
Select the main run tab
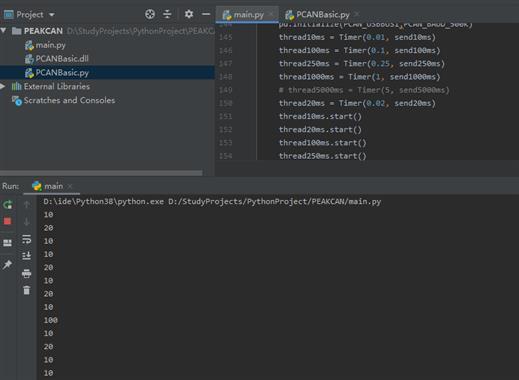[x=53, y=186]
